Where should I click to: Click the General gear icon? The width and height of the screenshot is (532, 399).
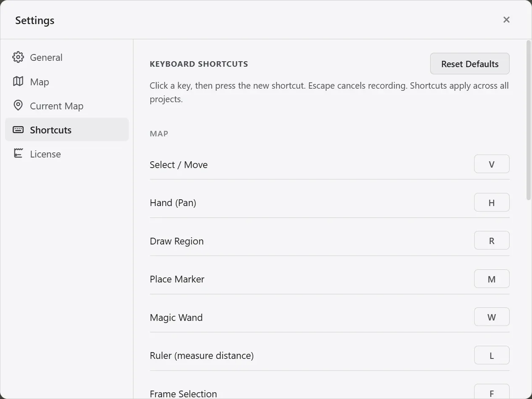[x=18, y=57]
